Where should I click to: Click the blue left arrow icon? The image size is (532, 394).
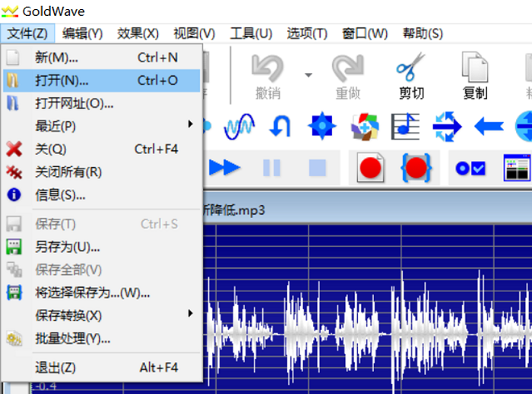(489, 127)
